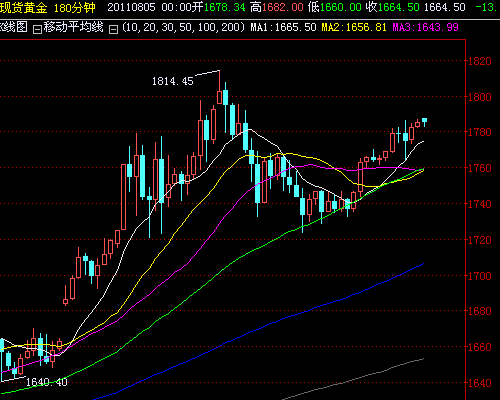500x400 pixels.
Task: Click the 1640 price axis label
Action: pos(480,383)
